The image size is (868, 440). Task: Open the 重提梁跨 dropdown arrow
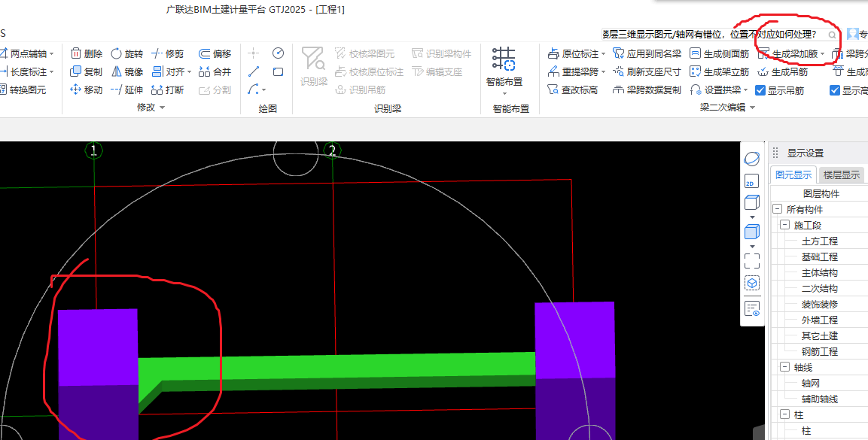point(602,72)
